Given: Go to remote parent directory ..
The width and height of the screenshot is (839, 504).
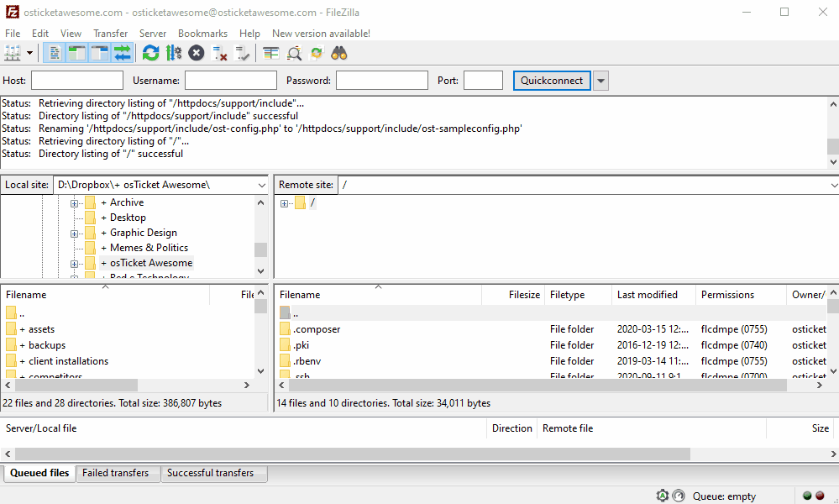Looking at the screenshot, I should point(290,313).
